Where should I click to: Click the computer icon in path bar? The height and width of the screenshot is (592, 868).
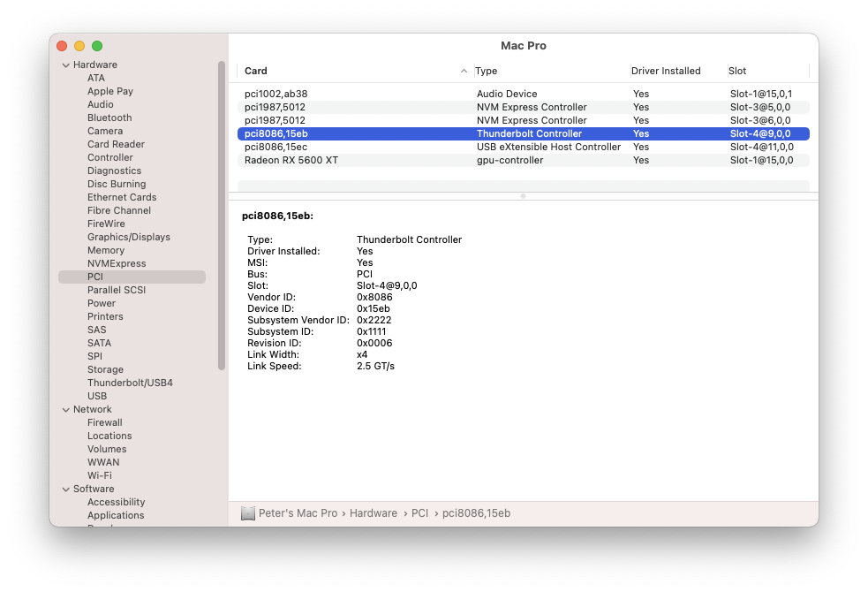(x=248, y=513)
